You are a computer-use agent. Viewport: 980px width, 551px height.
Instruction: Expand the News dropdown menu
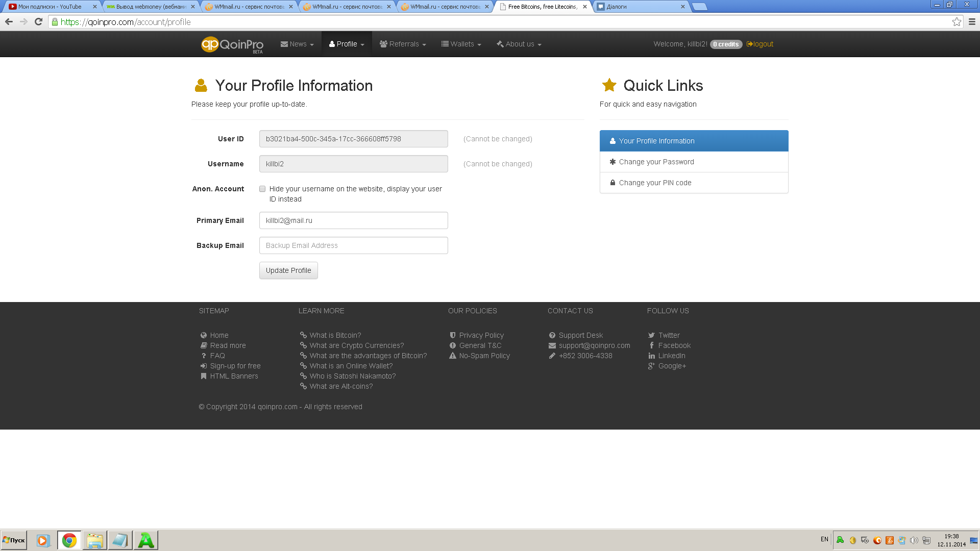coord(297,44)
